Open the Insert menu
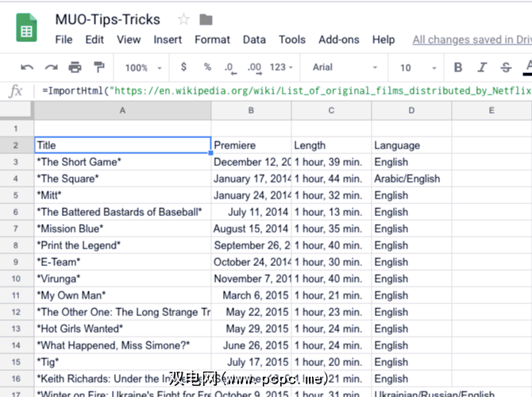The height and width of the screenshot is (397, 532). point(168,40)
